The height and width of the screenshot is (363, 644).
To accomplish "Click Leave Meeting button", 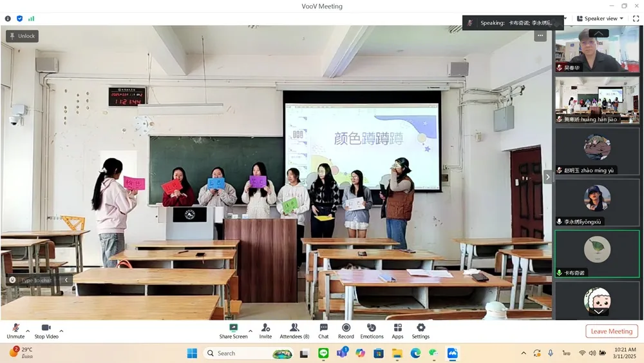I will tap(612, 331).
